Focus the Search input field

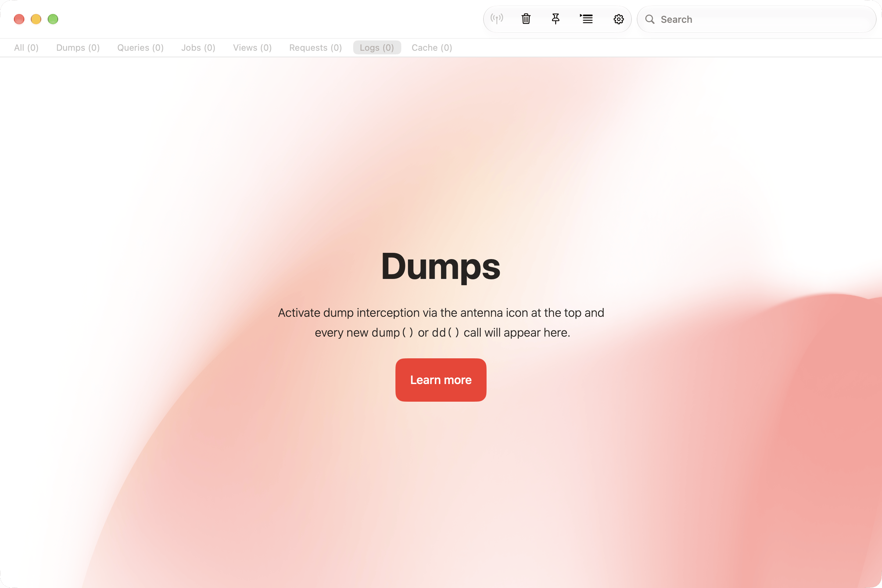pos(756,19)
